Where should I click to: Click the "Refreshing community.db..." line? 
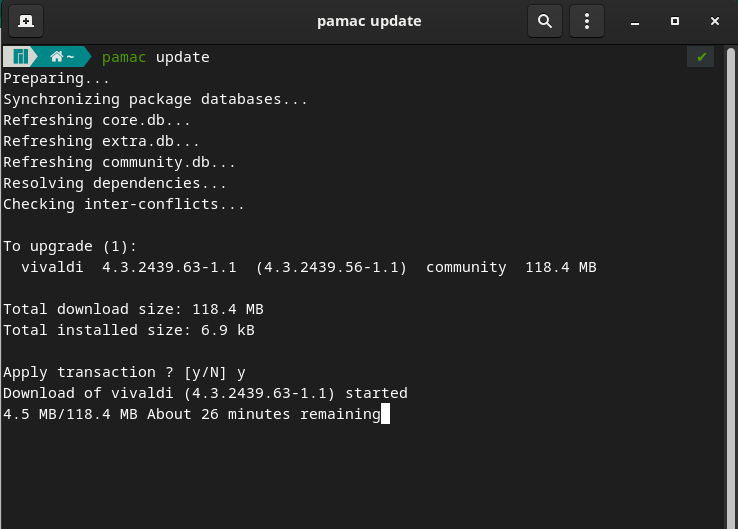tap(119, 162)
